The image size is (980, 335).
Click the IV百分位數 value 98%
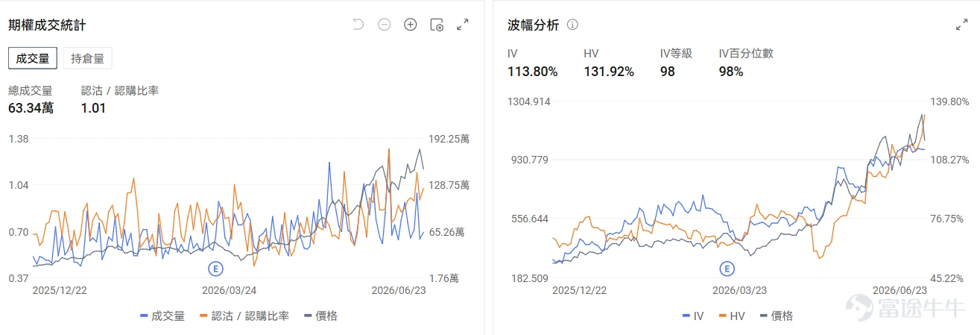pyautogui.click(x=731, y=72)
